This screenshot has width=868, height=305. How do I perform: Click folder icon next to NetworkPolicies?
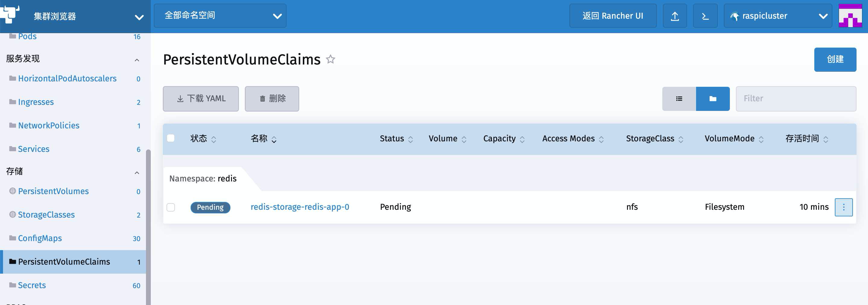click(12, 125)
